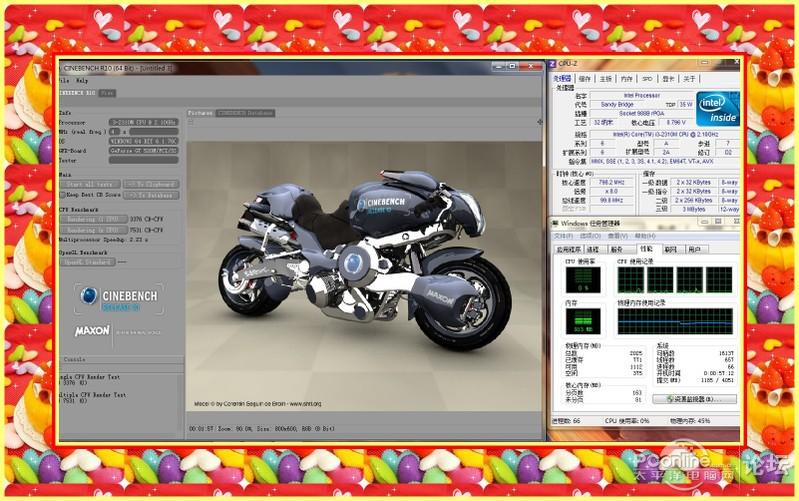Click the CINEBENCH globe logo in sidebar
Image resolution: width=799 pixels, height=501 pixels.
pyautogui.click(x=89, y=296)
